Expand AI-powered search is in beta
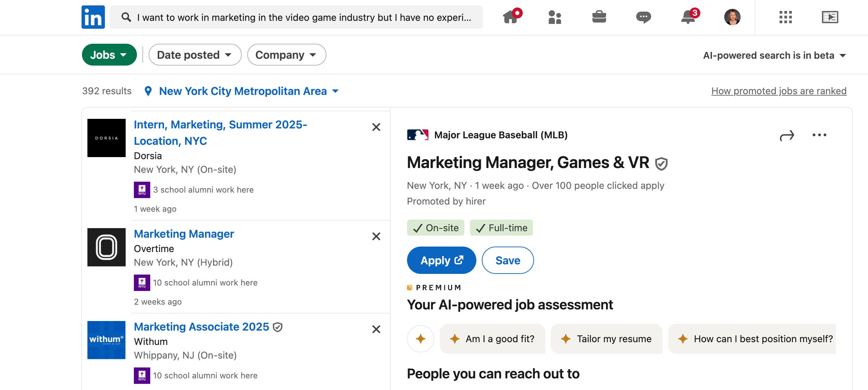Viewport: 868px width, 390px height. [774, 55]
